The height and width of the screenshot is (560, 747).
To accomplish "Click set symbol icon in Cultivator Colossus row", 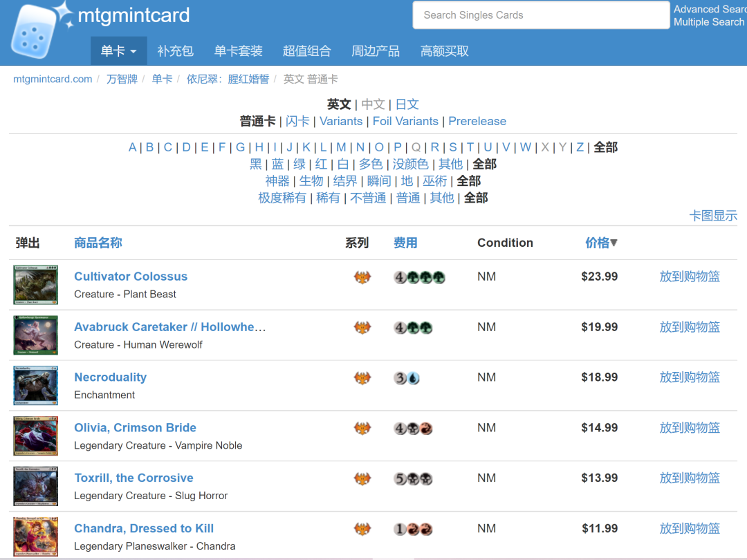I will pyautogui.click(x=362, y=277).
